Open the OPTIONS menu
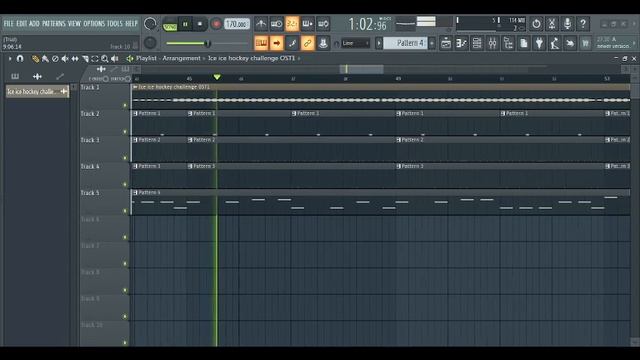The image size is (640, 360). point(94,24)
